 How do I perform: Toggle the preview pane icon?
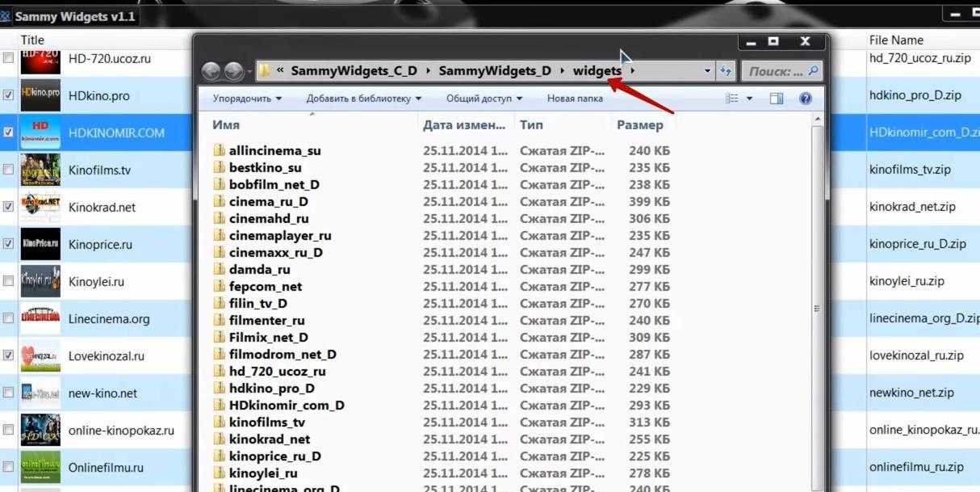coord(777,99)
